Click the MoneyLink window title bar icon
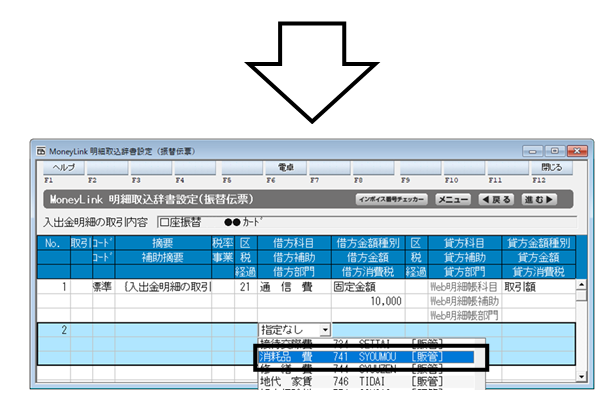604x397 pixels. 41,151
